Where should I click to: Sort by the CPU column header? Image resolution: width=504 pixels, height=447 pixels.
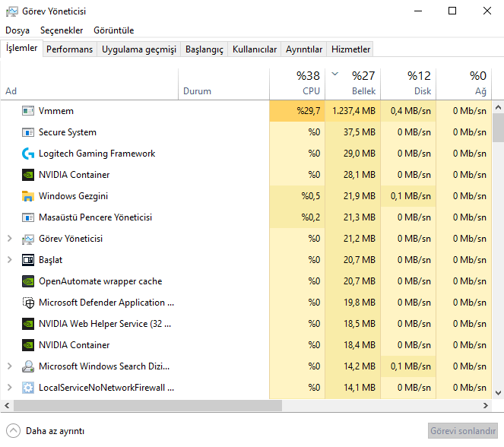297,84
